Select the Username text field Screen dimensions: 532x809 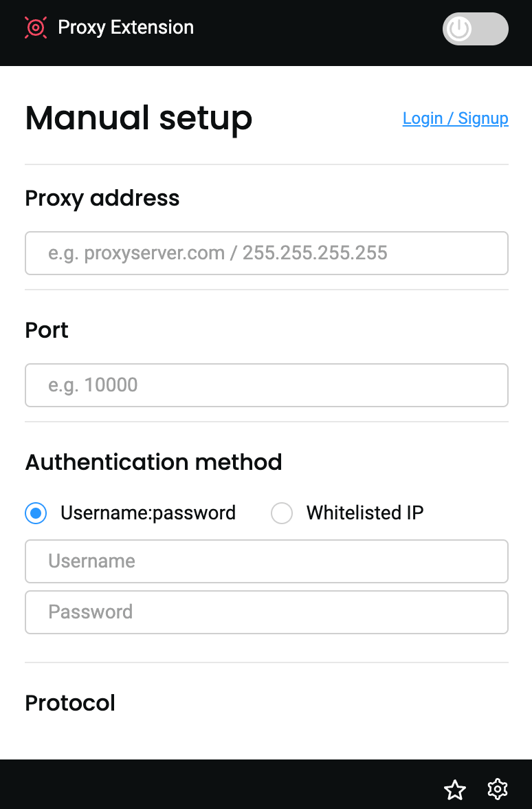coord(266,561)
